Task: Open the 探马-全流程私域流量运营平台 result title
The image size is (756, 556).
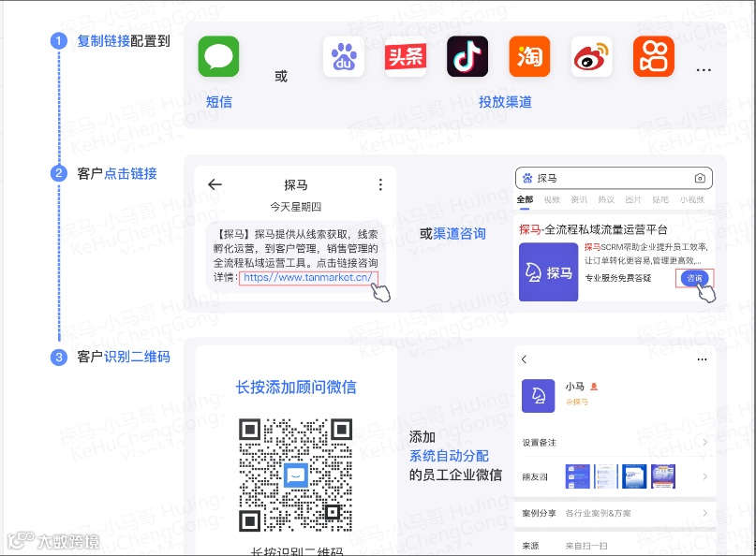Action: pyautogui.click(x=593, y=230)
